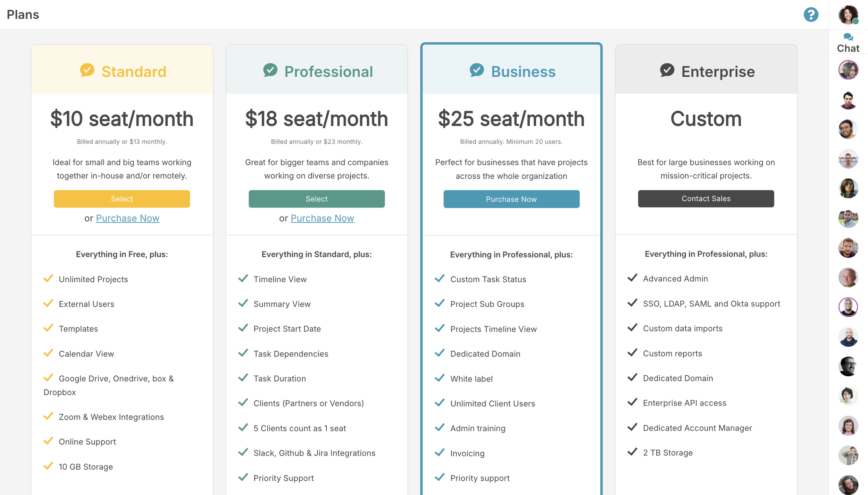Click checkmark beside Unlimited Projects
The height and width of the screenshot is (495, 868).
[48, 279]
